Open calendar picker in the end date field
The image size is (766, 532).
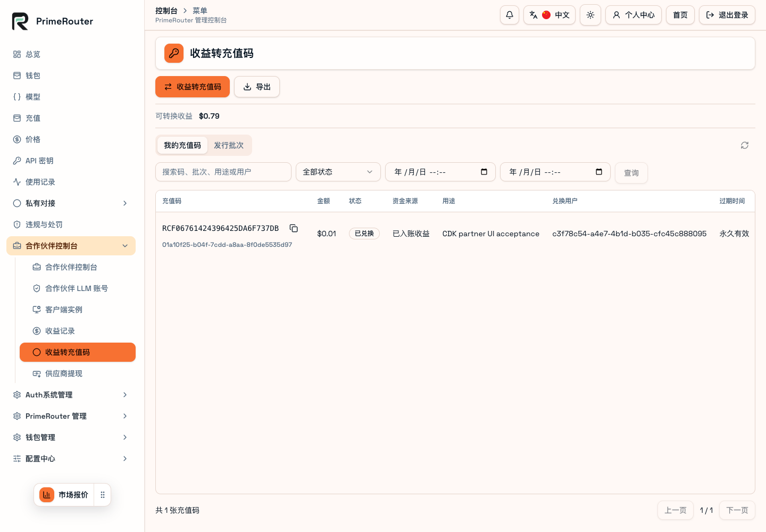coord(599,172)
